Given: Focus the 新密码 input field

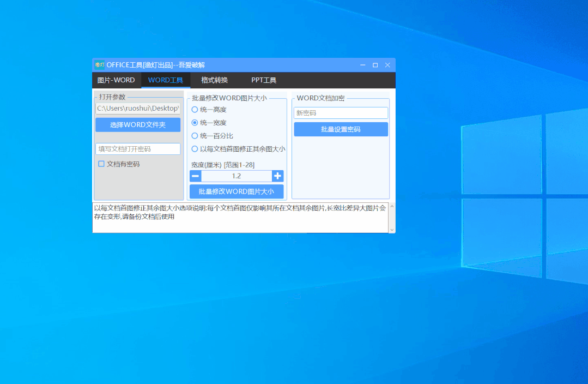Looking at the screenshot, I should [x=341, y=113].
